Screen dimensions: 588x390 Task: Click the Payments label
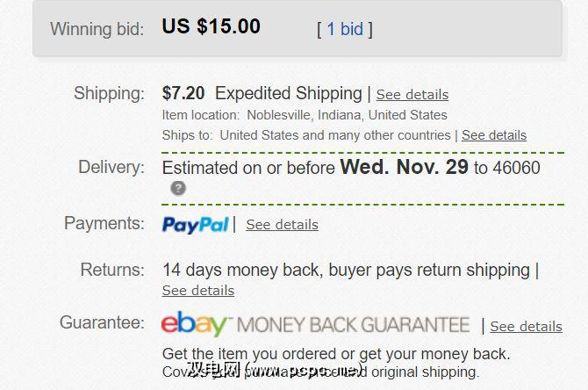pos(104,223)
